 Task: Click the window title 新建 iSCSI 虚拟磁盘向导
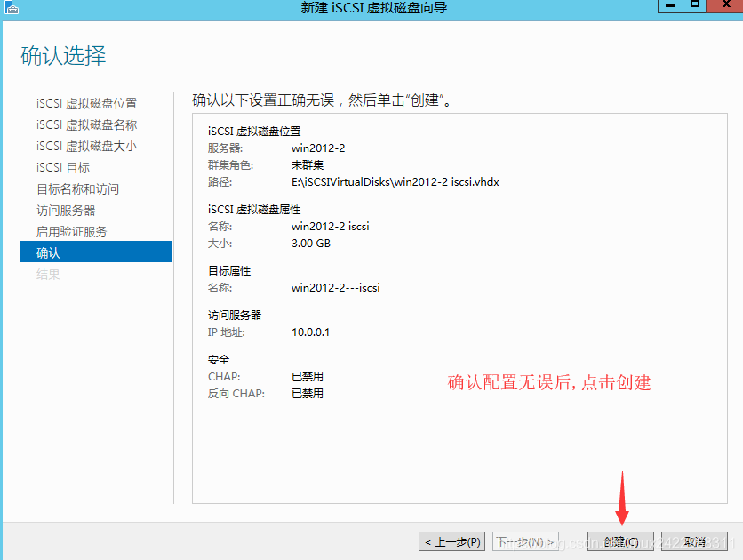pos(374,7)
